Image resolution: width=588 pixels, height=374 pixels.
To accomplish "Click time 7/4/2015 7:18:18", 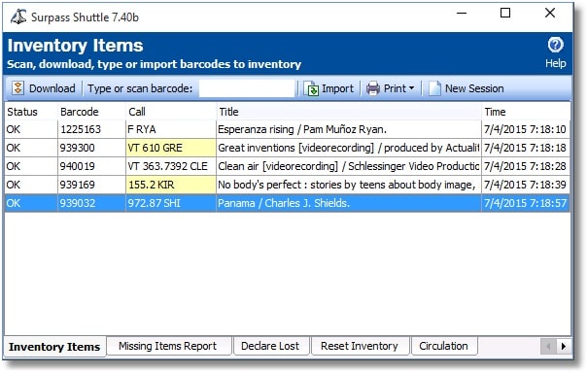I will pyautogui.click(x=526, y=148).
